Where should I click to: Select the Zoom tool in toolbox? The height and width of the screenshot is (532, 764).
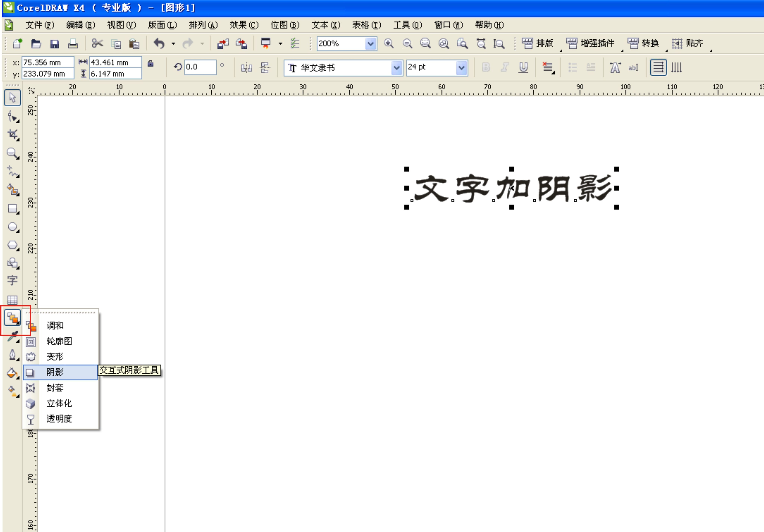pyautogui.click(x=13, y=153)
